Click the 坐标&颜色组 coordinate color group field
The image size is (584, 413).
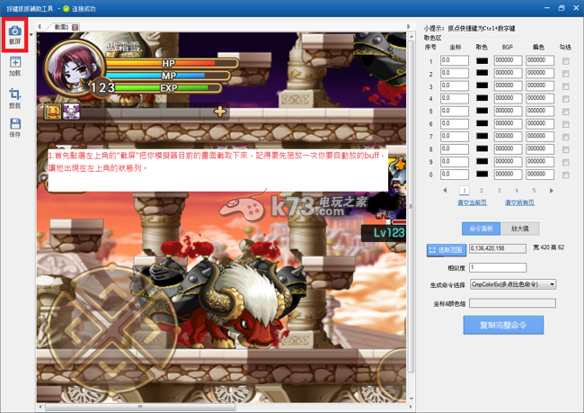tap(512, 304)
